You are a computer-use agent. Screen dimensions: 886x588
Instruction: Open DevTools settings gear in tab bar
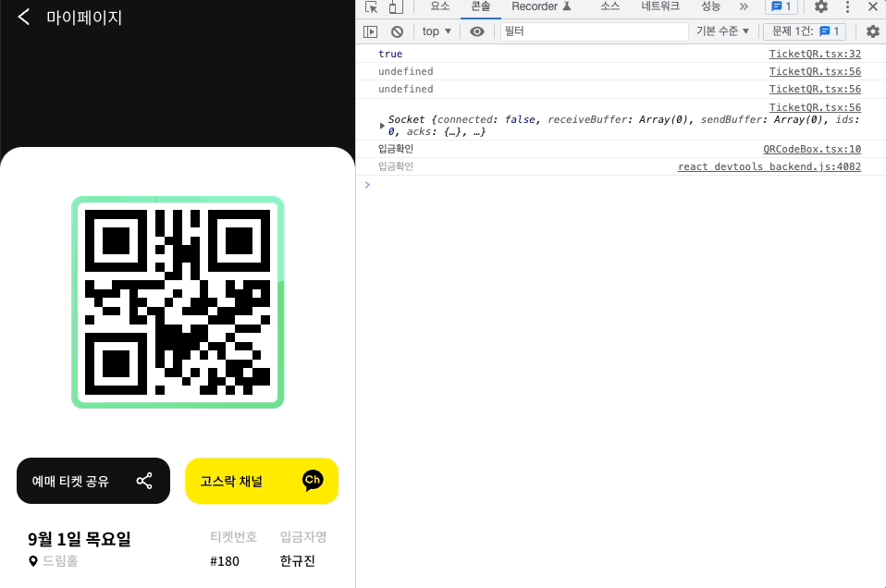pos(821,6)
